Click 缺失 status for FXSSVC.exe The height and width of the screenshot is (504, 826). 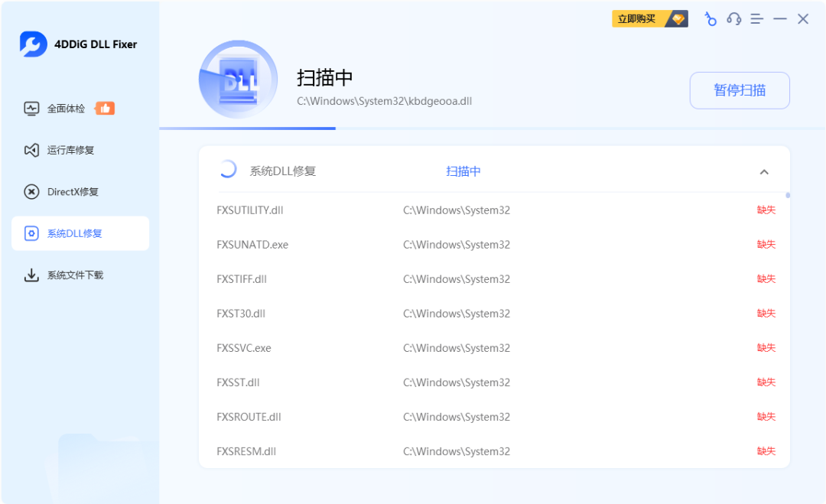[766, 347]
